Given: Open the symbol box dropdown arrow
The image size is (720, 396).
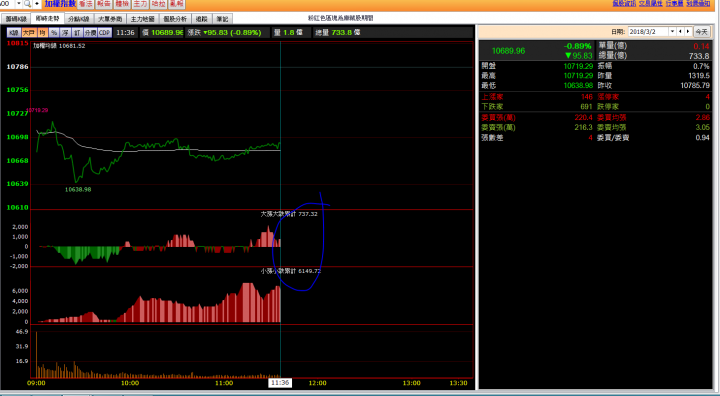Looking at the screenshot, I should pyautogui.click(x=19, y=4).
